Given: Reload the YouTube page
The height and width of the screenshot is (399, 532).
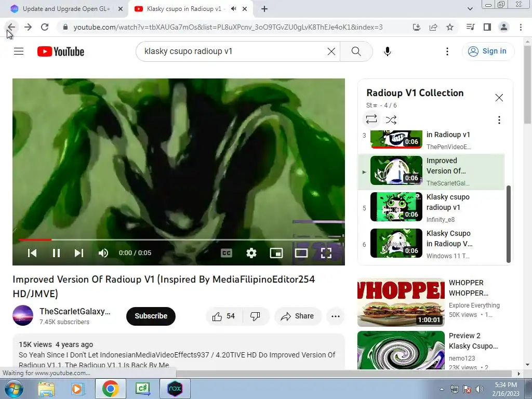Looking at the screenshot, I should click(45, 27).
